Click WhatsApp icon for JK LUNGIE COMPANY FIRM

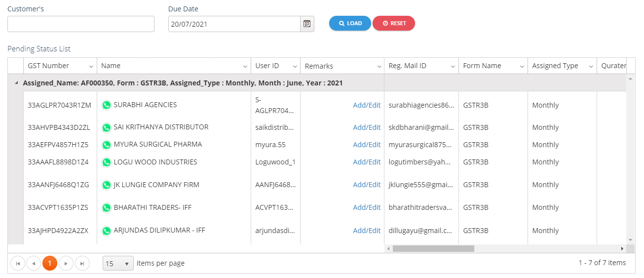coord(106,185)
